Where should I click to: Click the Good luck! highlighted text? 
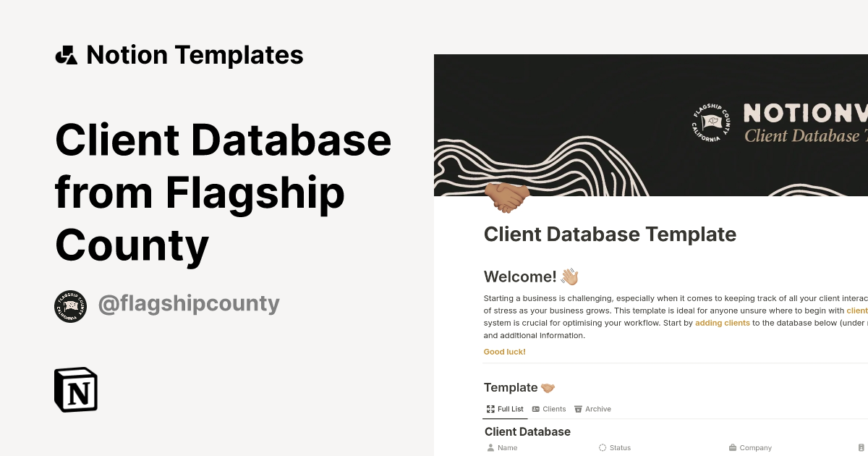[504, 352]
